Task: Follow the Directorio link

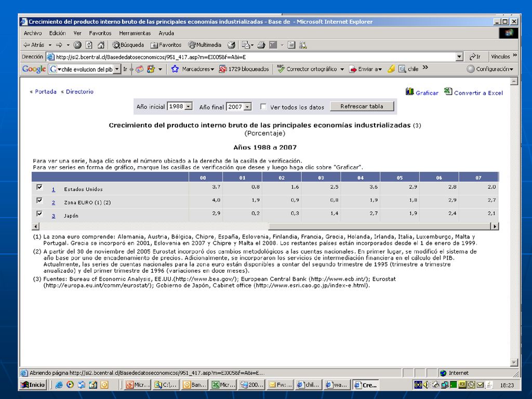Action: pos(79,91)
